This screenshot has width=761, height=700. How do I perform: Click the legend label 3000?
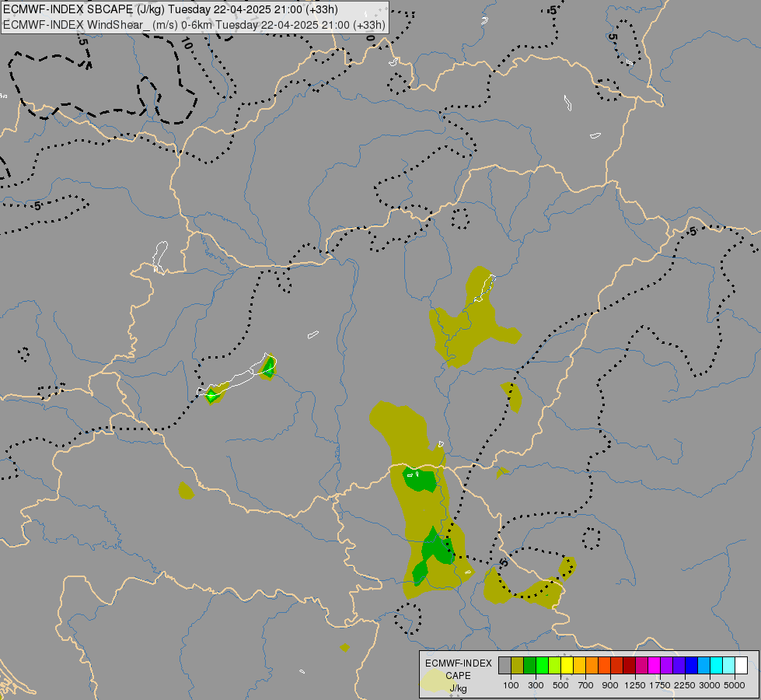710,685
